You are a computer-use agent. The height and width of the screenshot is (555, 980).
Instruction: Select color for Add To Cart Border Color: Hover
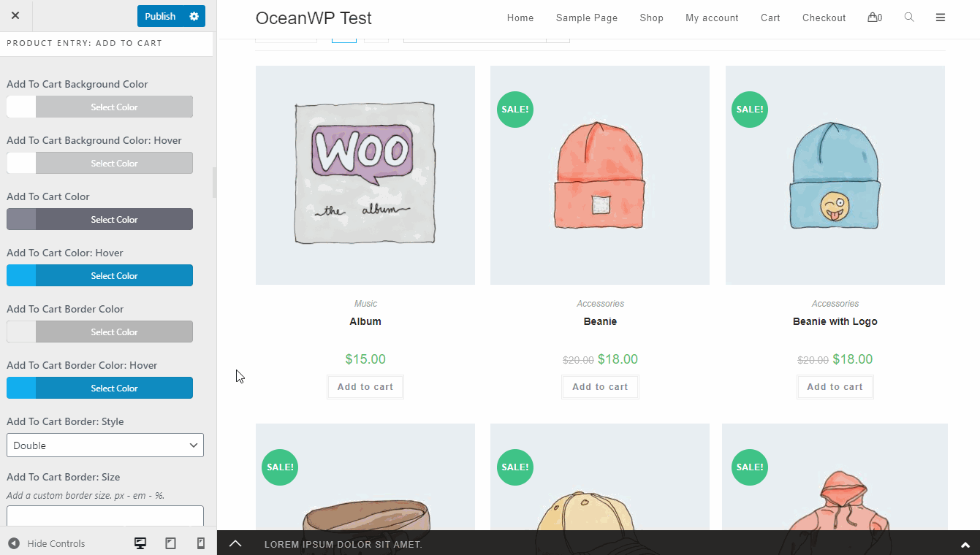point(99,388)
